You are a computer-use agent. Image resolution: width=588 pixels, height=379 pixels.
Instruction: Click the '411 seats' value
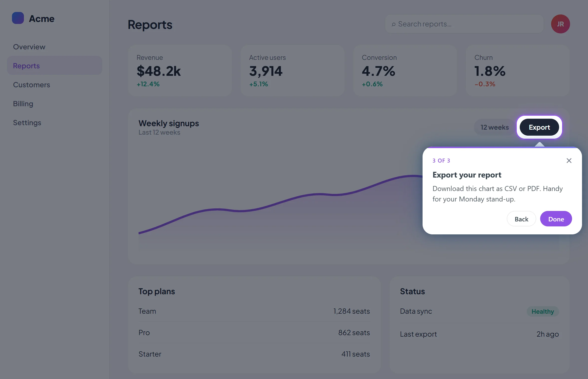pos(356,354)
